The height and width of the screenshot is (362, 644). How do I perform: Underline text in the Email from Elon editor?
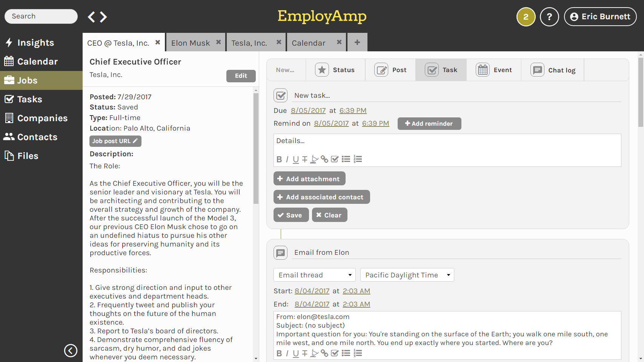[x=296, y=353]
